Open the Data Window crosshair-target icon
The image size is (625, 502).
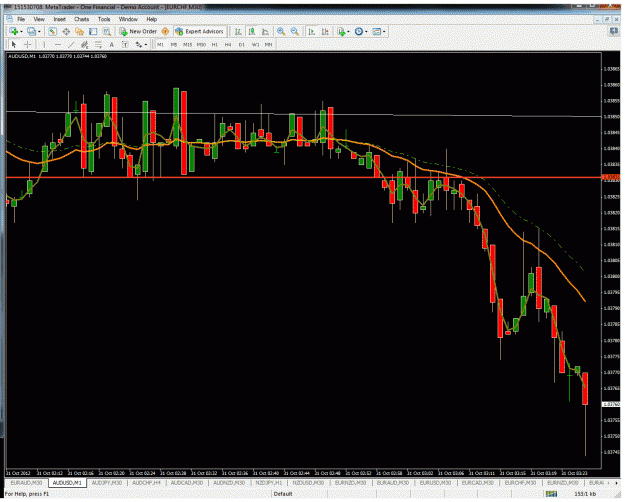point(66,31)
